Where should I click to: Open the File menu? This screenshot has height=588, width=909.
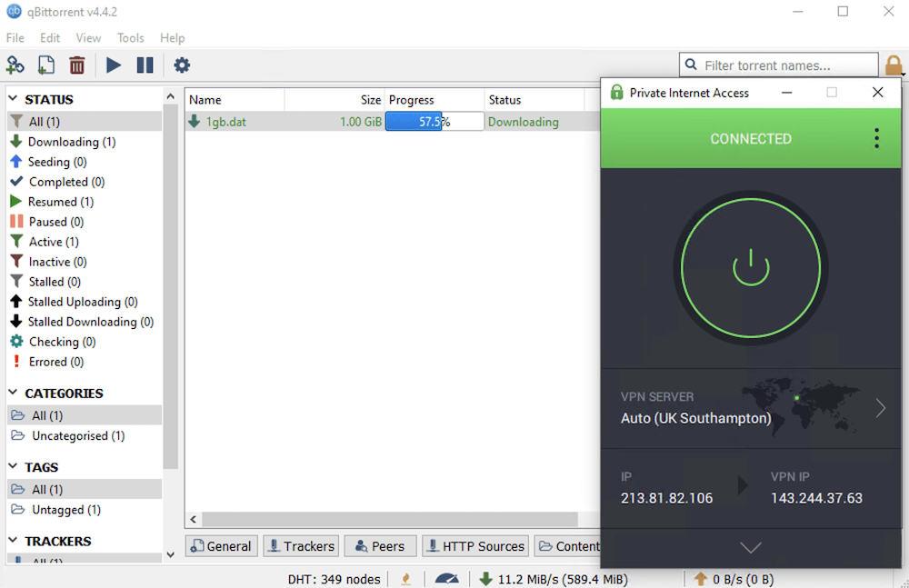click(x=15, y=37)
